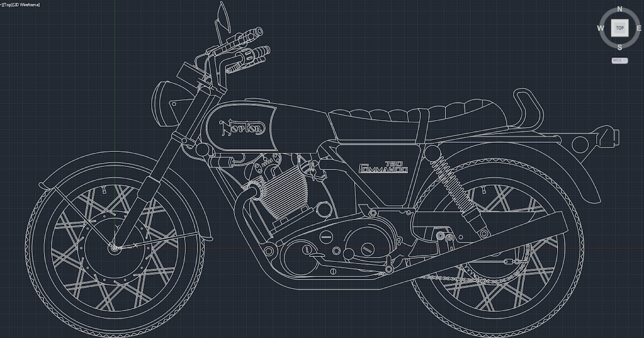Click N on the ViewCube compass

619,9
